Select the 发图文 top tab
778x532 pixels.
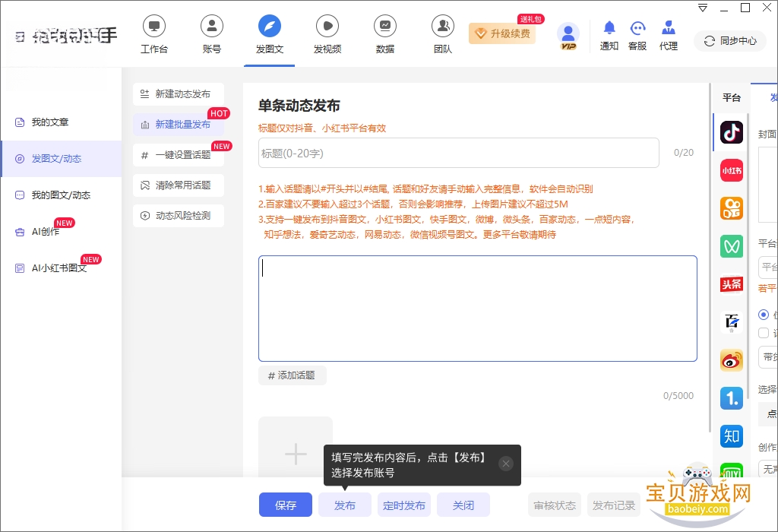click(270, 35)
